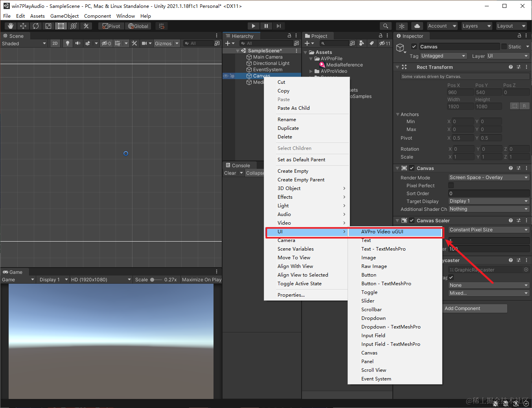Disable Canvas Scaler component checkbox
Image resolution: width=532 pixels, height=408 pixels.
(x=412, y=220)
